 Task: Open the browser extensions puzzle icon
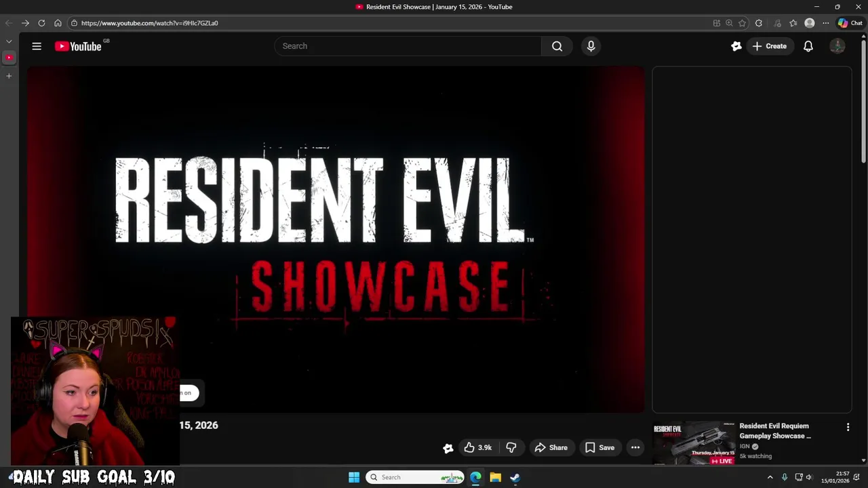759,23
